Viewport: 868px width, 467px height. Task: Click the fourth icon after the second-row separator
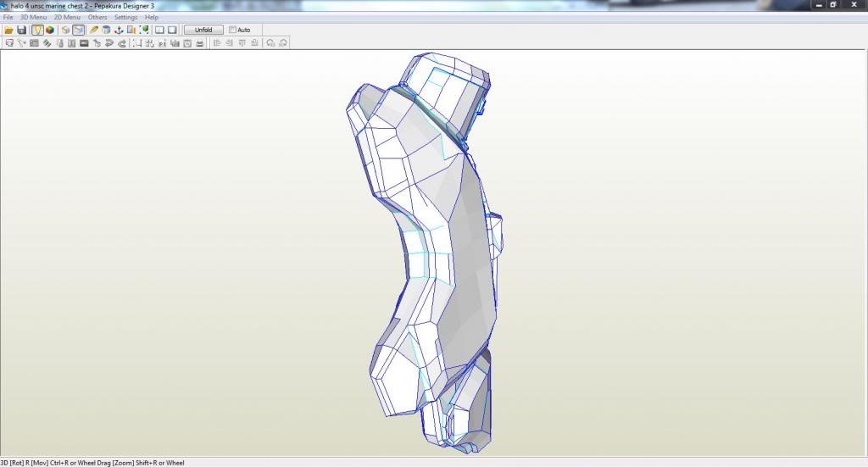pos(175,43)
